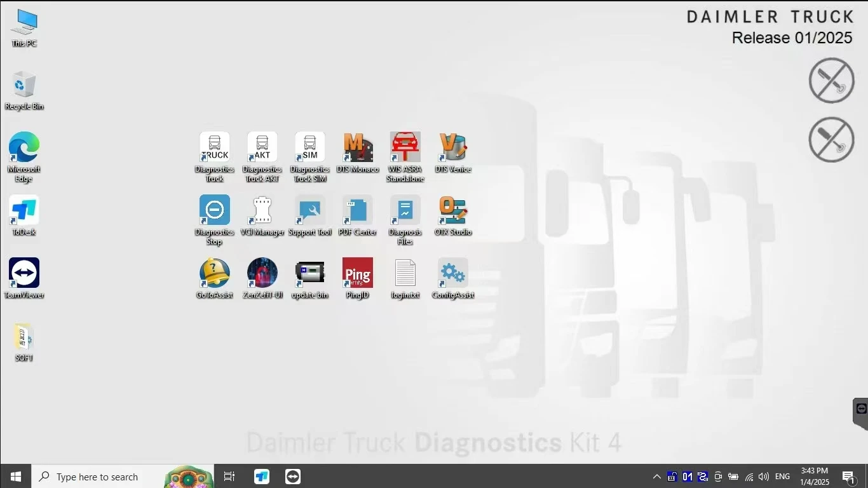Click the 01 tray icon

(687, 477)
